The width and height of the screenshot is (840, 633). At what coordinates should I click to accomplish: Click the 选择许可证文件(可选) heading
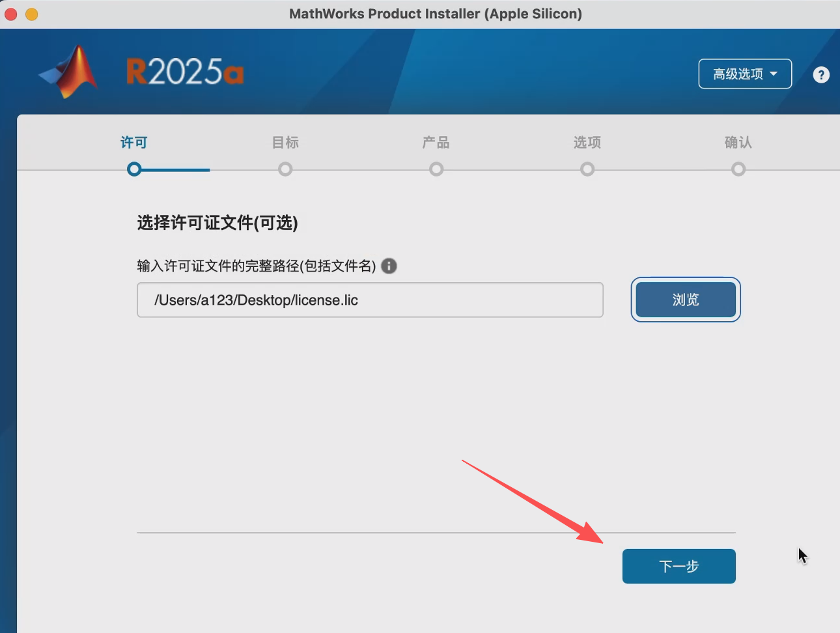click(217, 223)
